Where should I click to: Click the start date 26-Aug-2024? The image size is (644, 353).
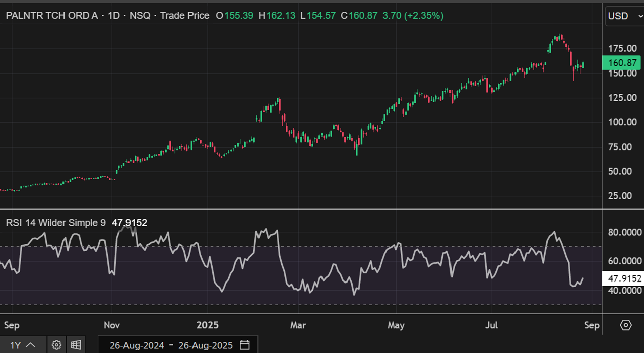(x=137, y=345)
